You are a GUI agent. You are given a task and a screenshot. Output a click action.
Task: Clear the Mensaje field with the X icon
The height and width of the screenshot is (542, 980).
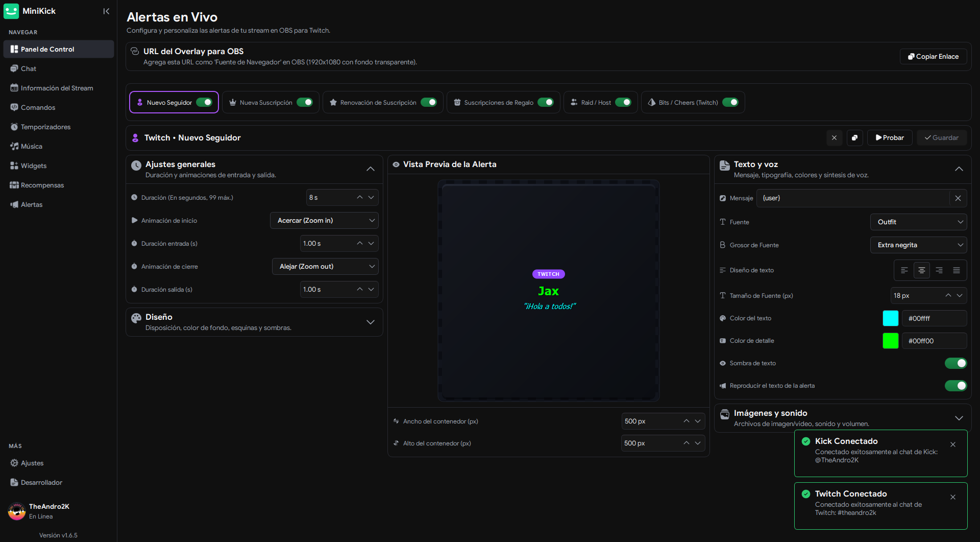click(958, 198)
